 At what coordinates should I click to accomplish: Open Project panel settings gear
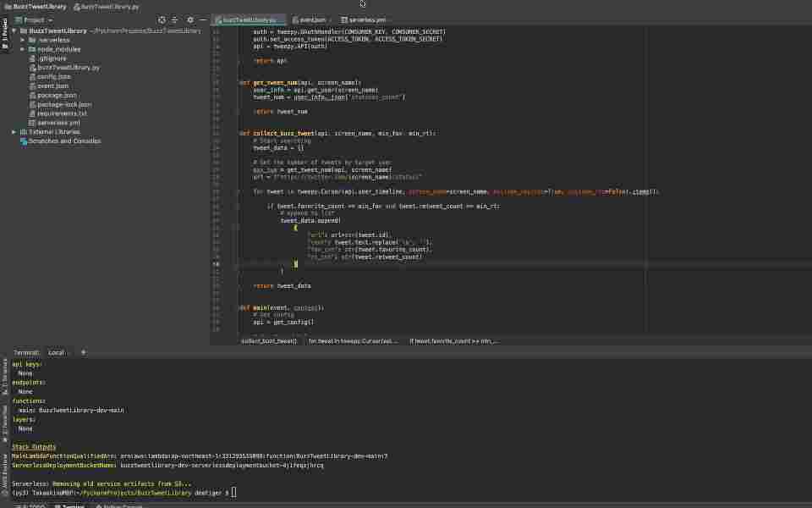pyautogui.click(x=190, y=19)
